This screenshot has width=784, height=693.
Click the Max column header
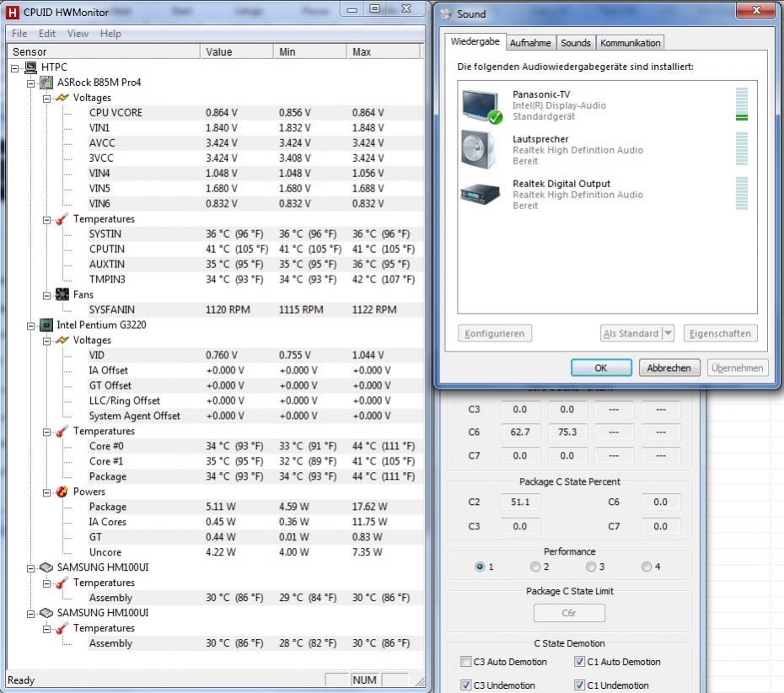pos(383,52)
